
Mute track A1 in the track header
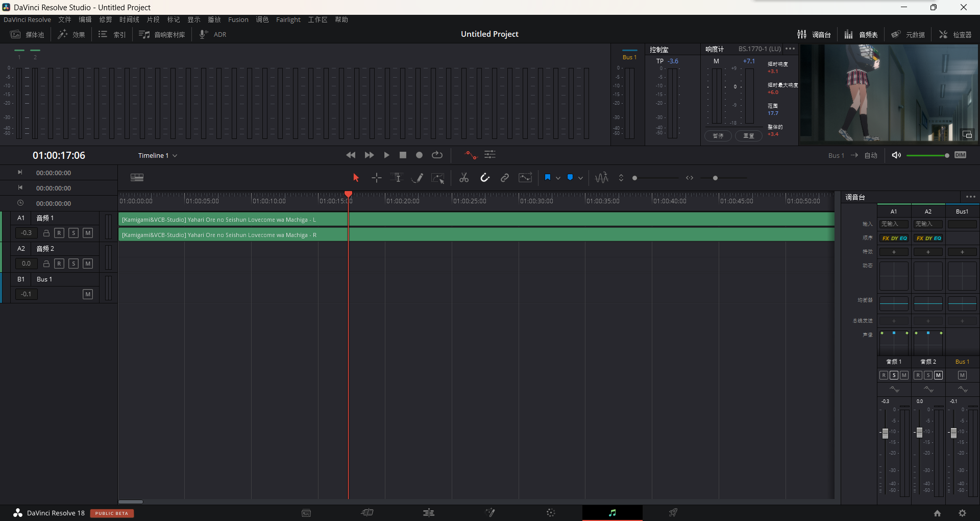(88, 233)
